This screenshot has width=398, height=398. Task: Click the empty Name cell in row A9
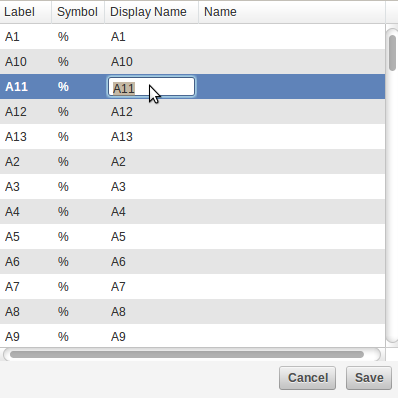pos(292,337)
